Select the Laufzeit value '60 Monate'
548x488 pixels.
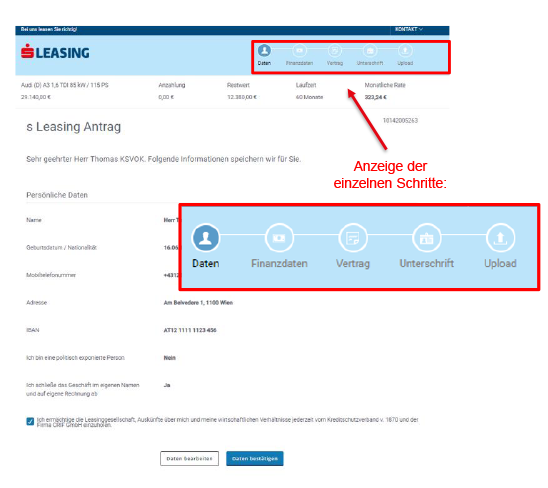309,97
